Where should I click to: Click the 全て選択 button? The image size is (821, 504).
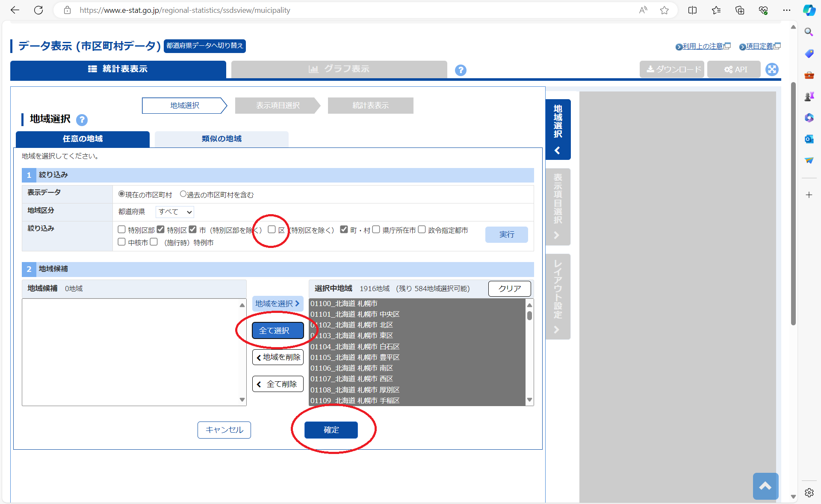(x=278, y=330)
